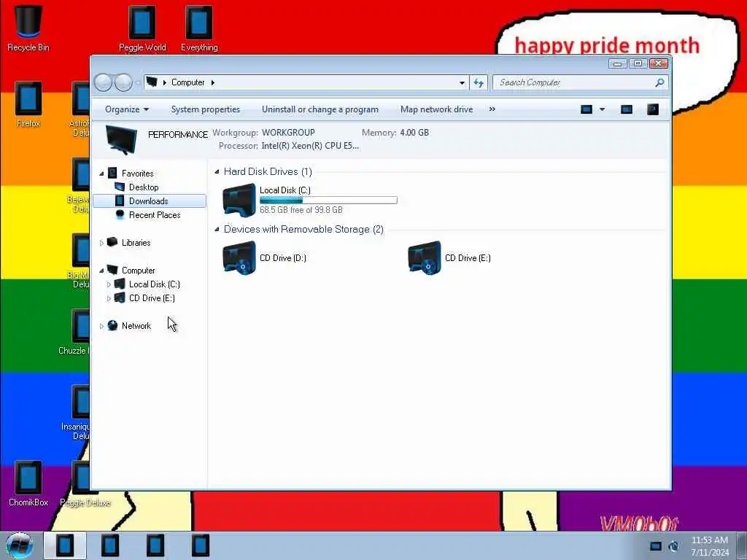Open the Everything desktop shortcut
This screenshot has height=560, width=747.
[x=199, y=28]
